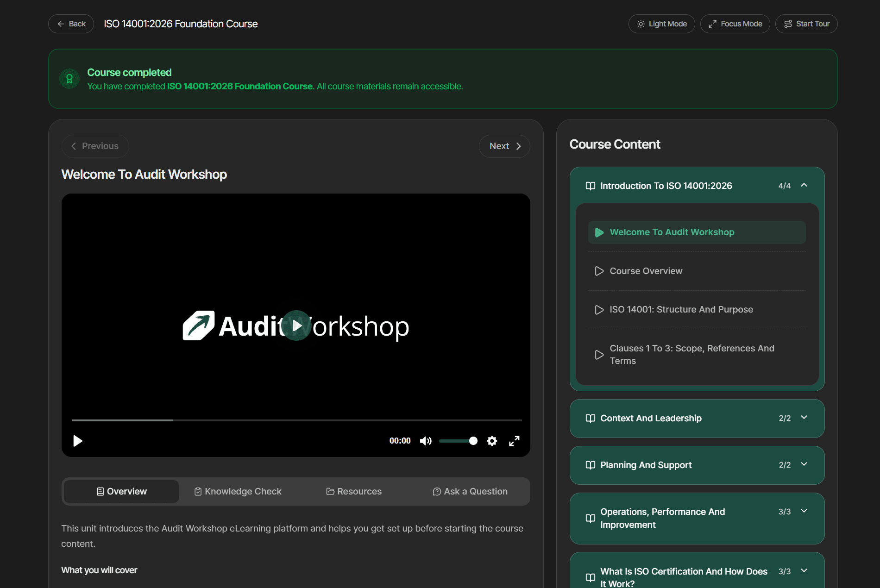This screenshot has height=588, width=880.
Task: Click the book icon beside Operations, Performance And Improvement
Action: point(591,519)
